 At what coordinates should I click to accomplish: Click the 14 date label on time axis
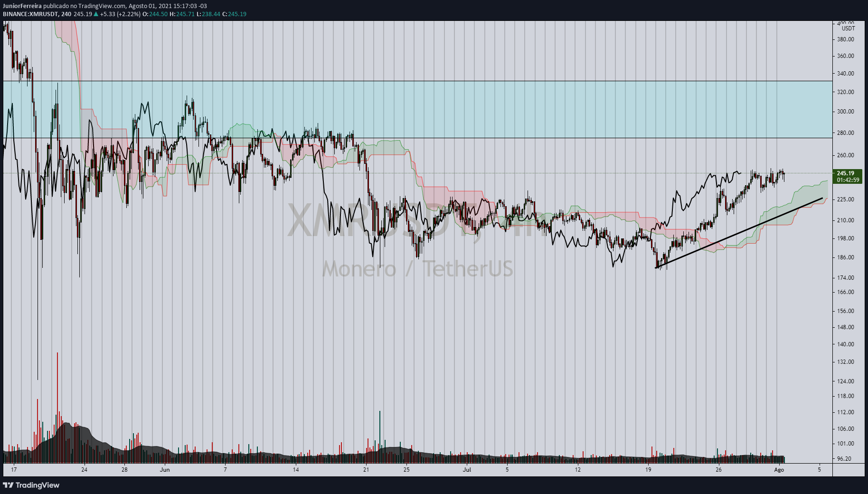click(x=296, y=470)
